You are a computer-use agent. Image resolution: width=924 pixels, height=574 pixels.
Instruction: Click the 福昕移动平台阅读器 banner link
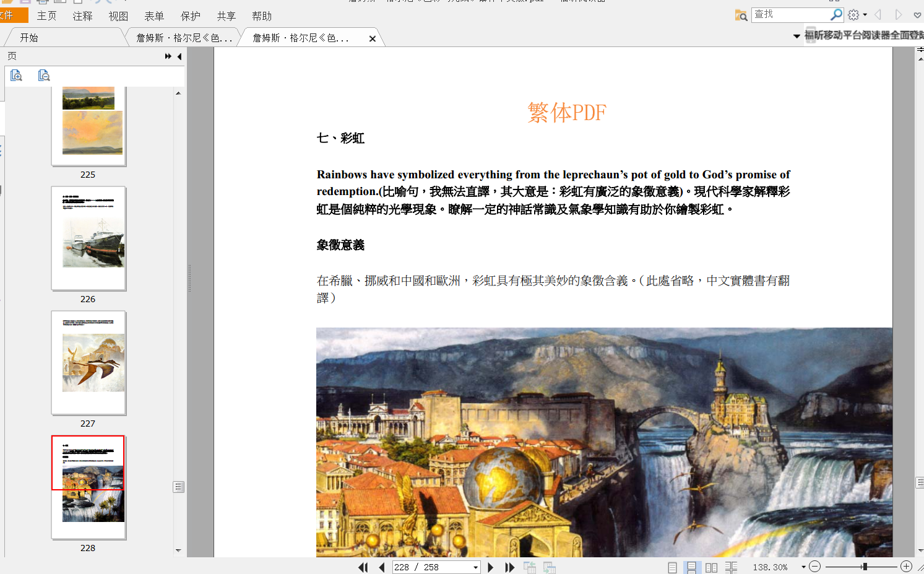click(864, 35)
